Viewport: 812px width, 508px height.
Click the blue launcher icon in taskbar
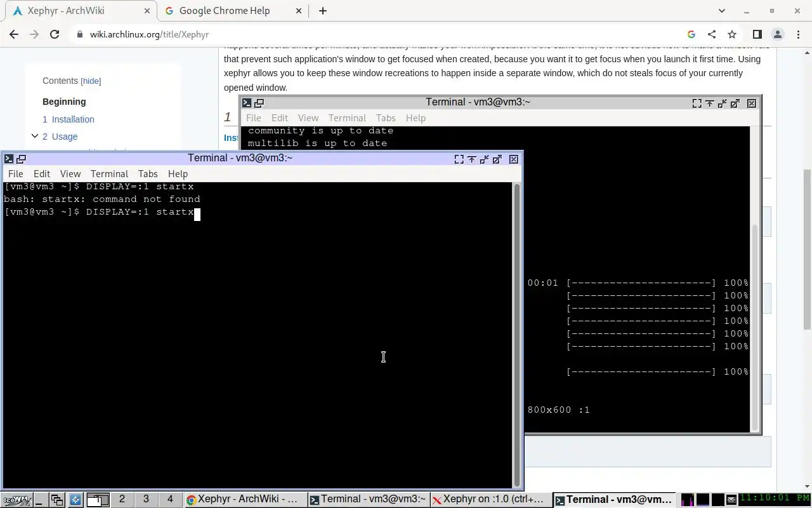click(x=75, y=500)
